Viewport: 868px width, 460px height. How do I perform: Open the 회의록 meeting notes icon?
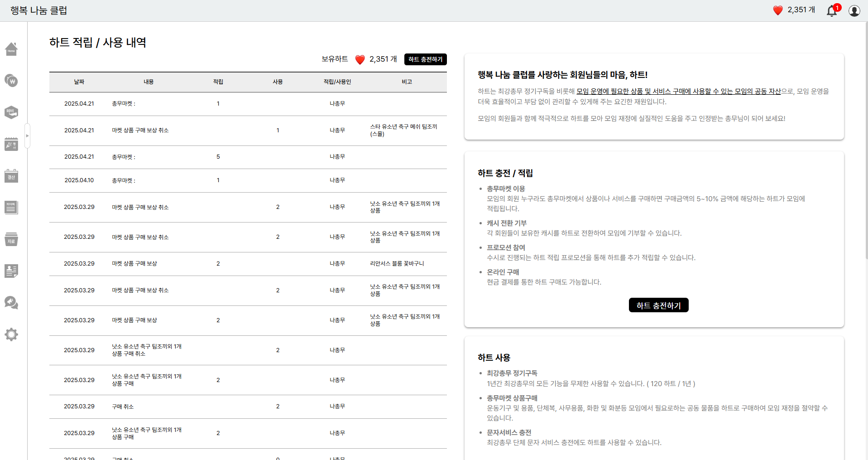(11, 208)
